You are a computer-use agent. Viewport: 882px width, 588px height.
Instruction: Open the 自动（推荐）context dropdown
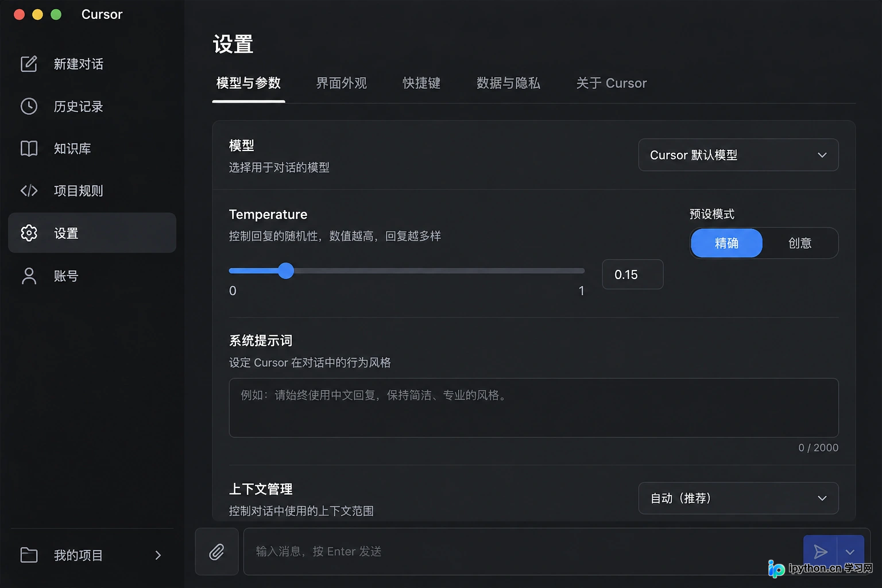click(x=738, y=498)
